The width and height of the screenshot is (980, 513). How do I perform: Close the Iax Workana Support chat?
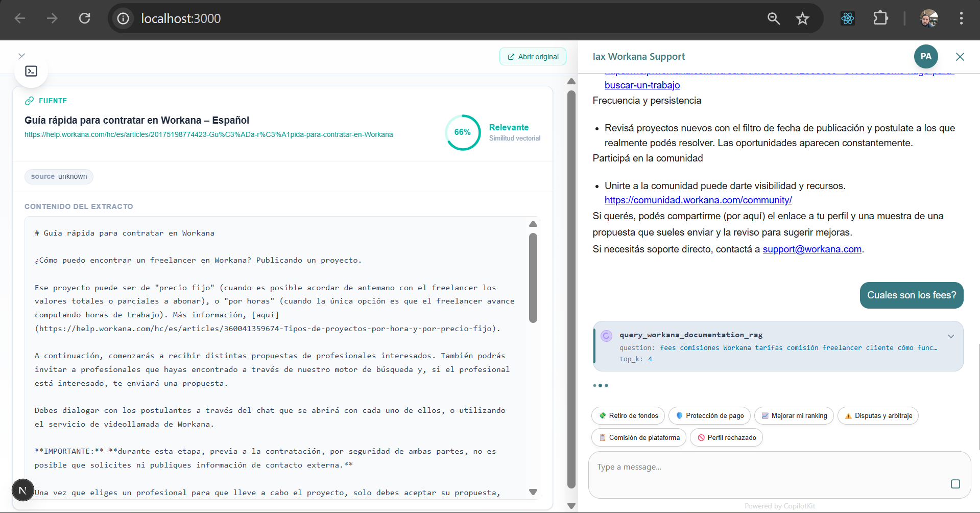[960, 57]
